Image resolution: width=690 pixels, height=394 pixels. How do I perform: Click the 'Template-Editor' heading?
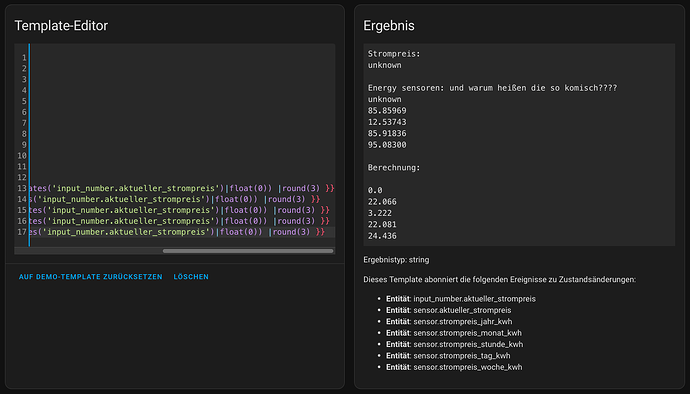(x=61, y=26)
